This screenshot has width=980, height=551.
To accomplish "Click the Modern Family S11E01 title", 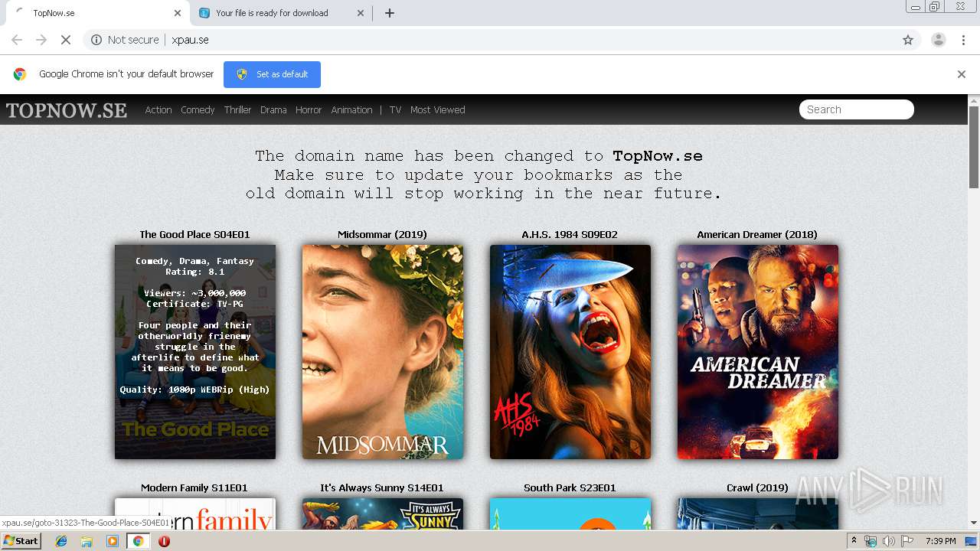I will tap(194, 487).
